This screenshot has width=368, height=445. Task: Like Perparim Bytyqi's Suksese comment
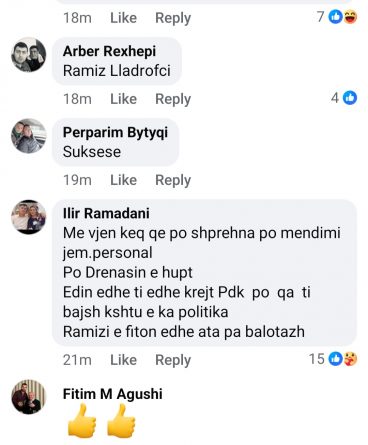(123, 180)
